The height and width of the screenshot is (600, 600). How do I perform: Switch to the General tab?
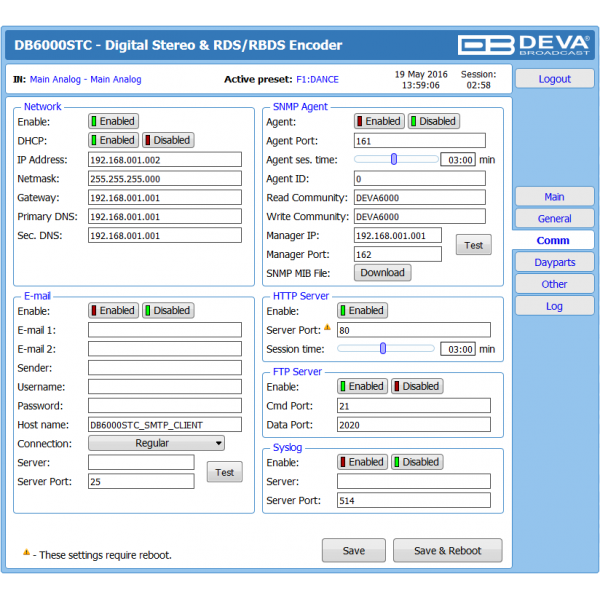(x=554, y=218)
